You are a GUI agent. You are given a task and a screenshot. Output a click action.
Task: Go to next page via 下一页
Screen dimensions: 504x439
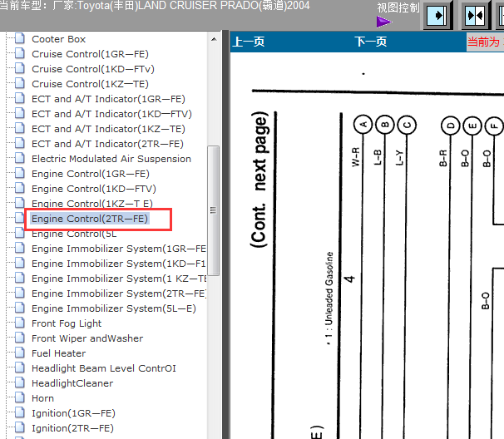tap(371, 42)
